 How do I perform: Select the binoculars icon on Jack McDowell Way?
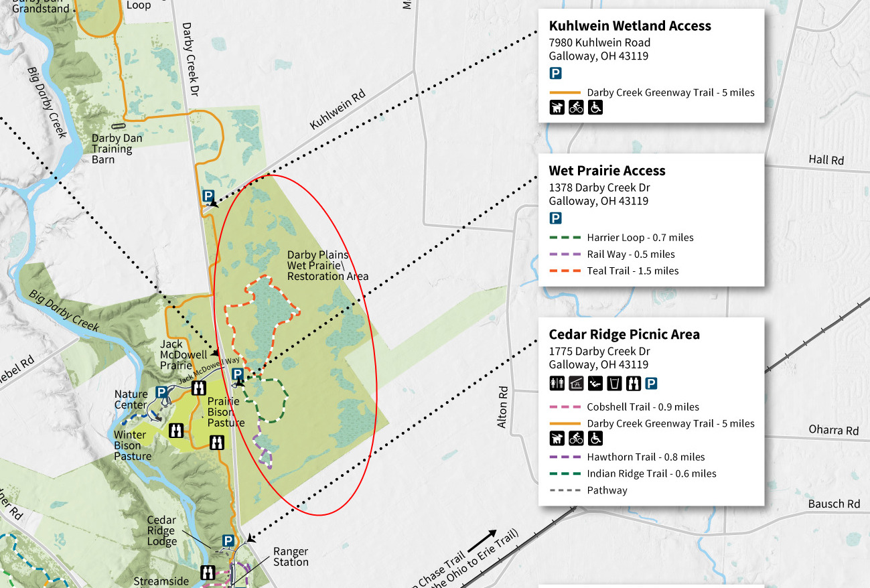coord(198,388)
